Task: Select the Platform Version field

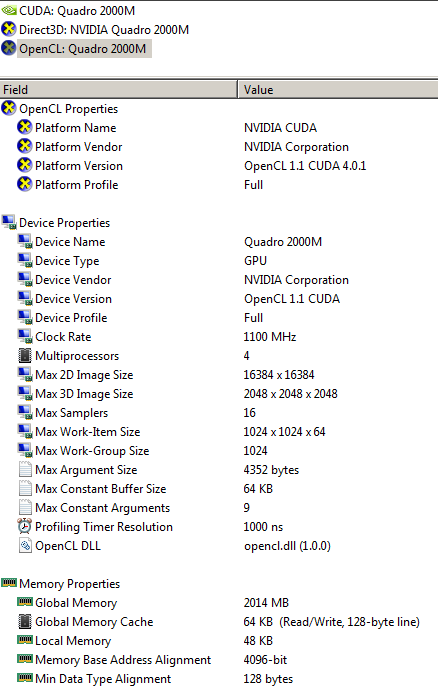Action: click(79, 166)
